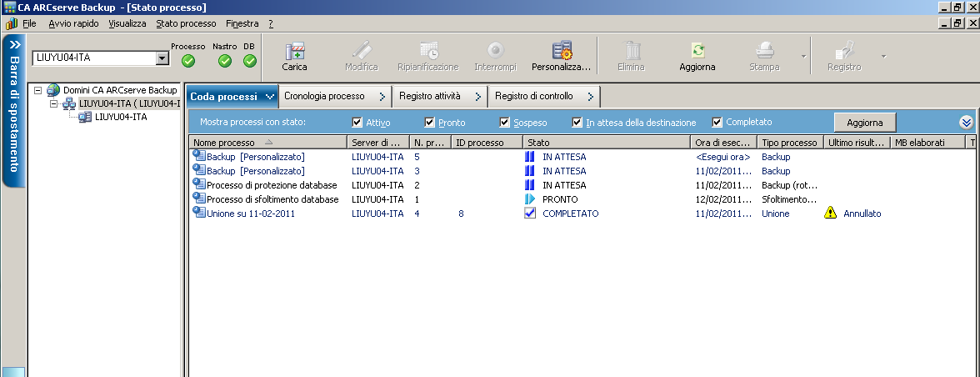Screen dimensions: 980x377
Task: Toggle the Completato checkbox
Action: click(x=717, y=122)
